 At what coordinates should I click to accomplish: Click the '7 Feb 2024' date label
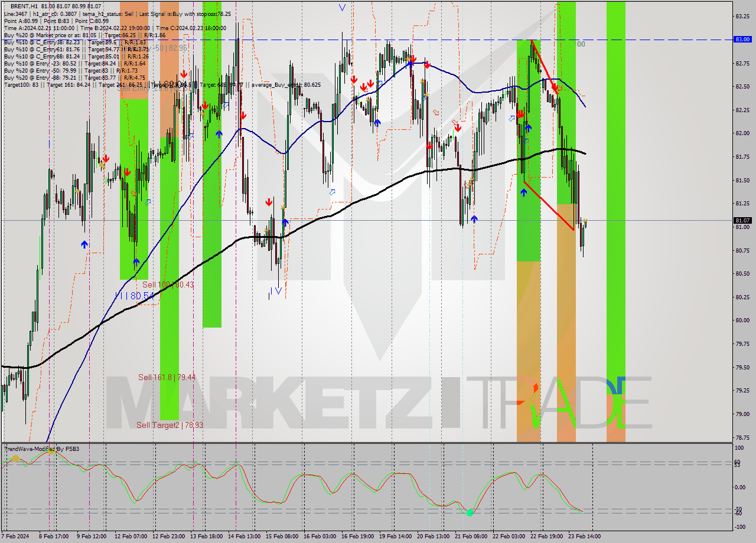tap(15, 537)
